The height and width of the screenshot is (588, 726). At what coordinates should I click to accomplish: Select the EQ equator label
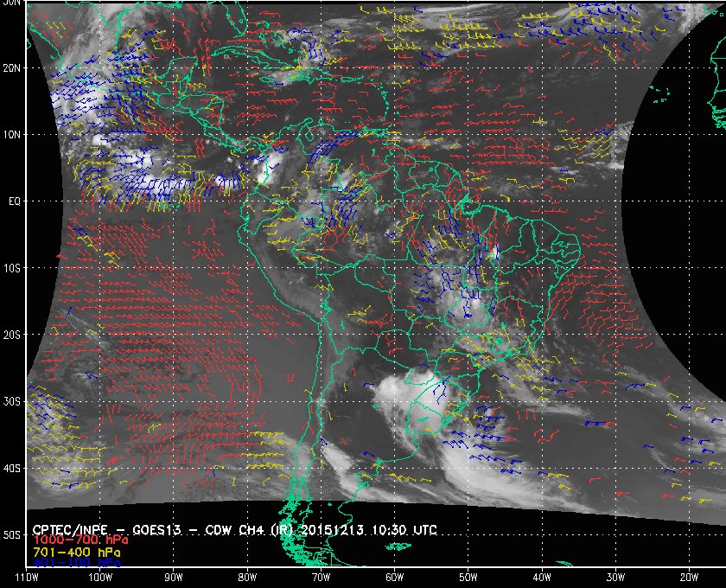coord(14,201)
